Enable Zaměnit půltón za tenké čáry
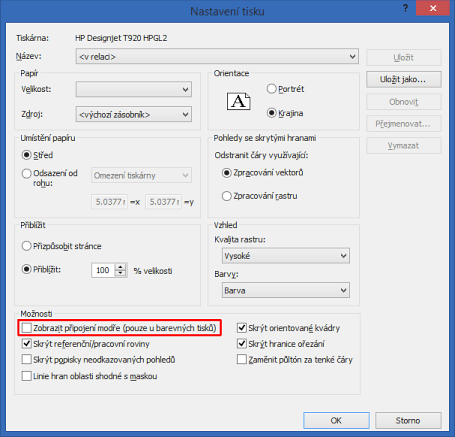 pyautogui.click(x=242, y=360)
